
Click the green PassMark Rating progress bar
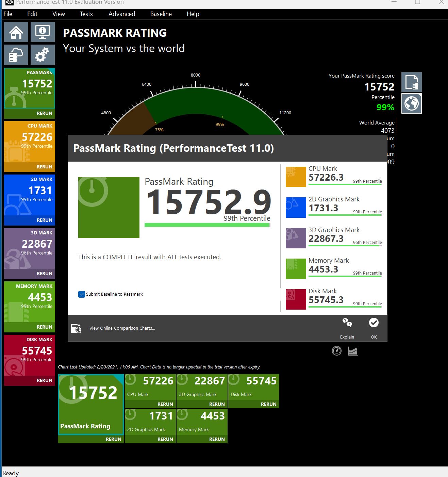pos(207,225)
